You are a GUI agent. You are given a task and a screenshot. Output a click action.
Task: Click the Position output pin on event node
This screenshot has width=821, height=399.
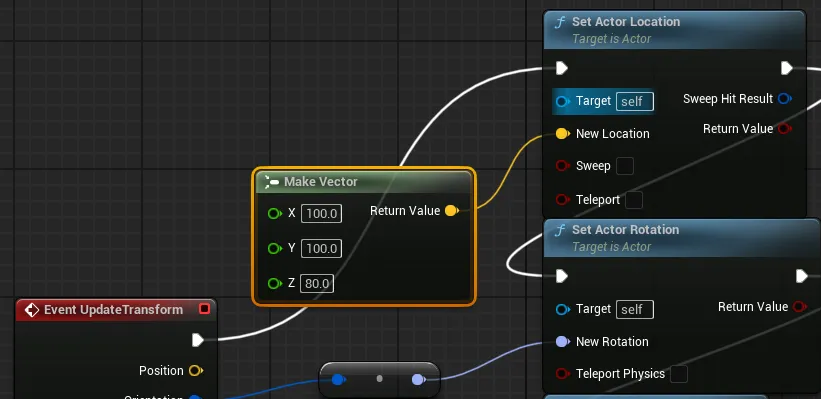(196, 371)
